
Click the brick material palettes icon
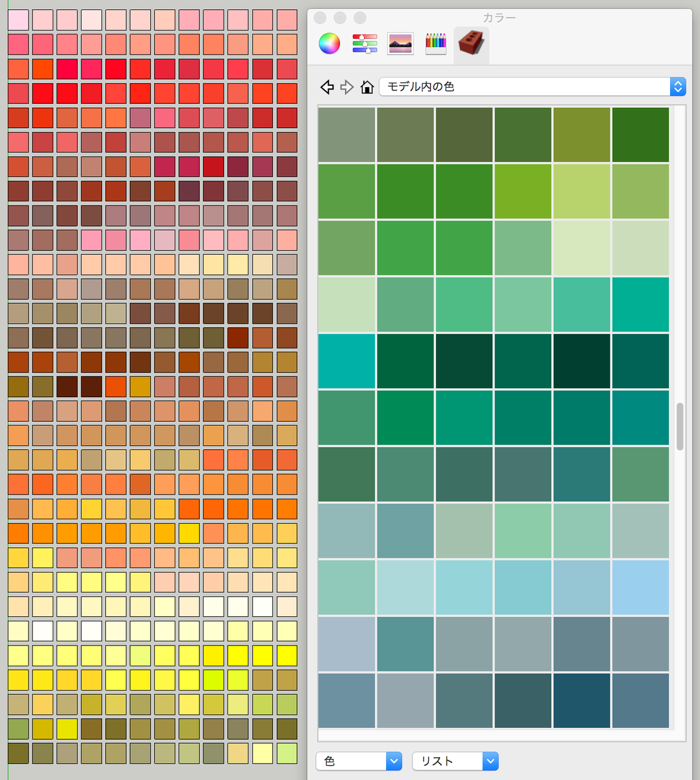point(471,43)
